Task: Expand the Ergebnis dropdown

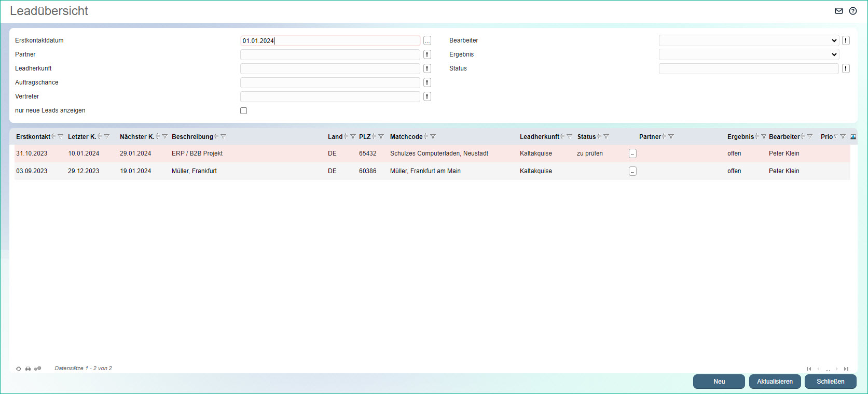Action: [749, 54]
